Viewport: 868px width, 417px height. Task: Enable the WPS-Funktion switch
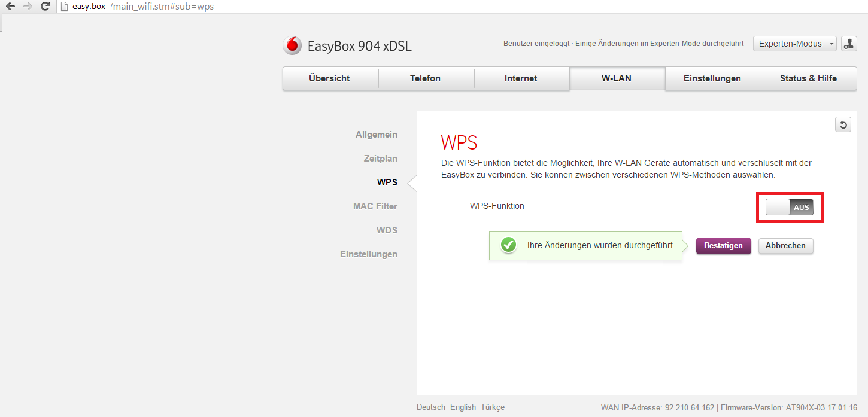click(x=788, y=207)
